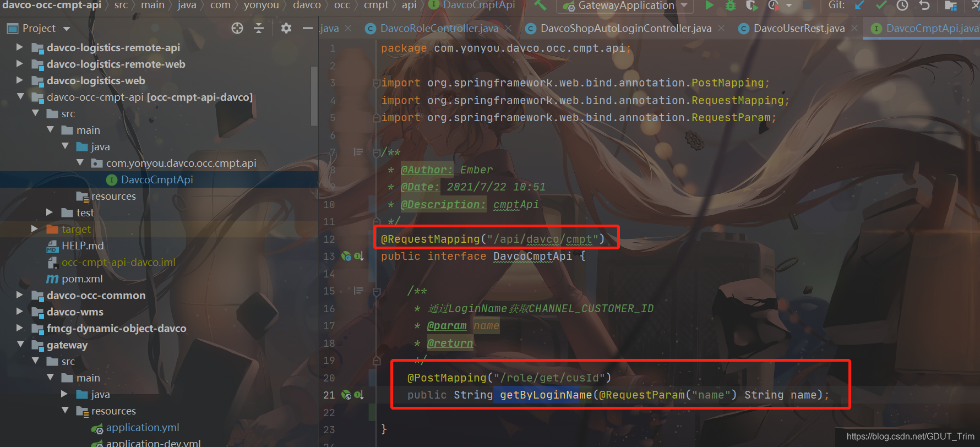
Task: Click the cmpt breadcrumb in navigation bar
Action: [x=376, y=6]
